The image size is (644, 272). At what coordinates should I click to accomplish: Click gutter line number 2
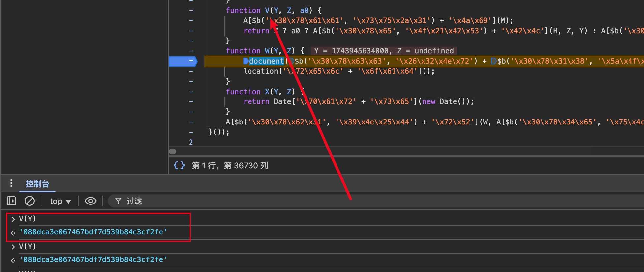[191, 142]
